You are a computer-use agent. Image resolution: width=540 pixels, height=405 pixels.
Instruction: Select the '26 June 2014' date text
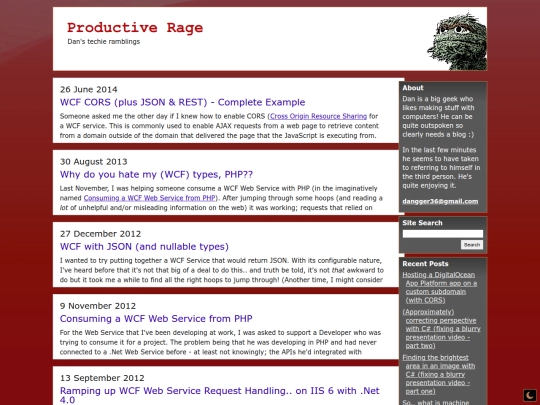click(89, 90)
